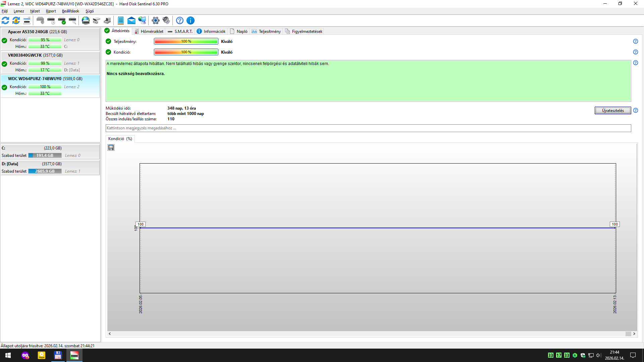
Task: Open the Beállítások menu
Action: 70,11
